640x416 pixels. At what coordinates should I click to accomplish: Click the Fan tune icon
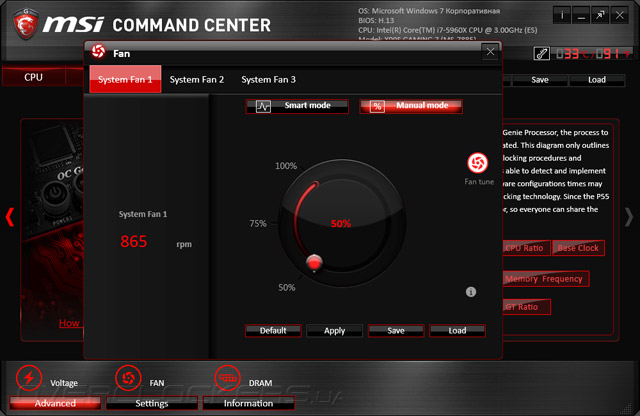477,163
